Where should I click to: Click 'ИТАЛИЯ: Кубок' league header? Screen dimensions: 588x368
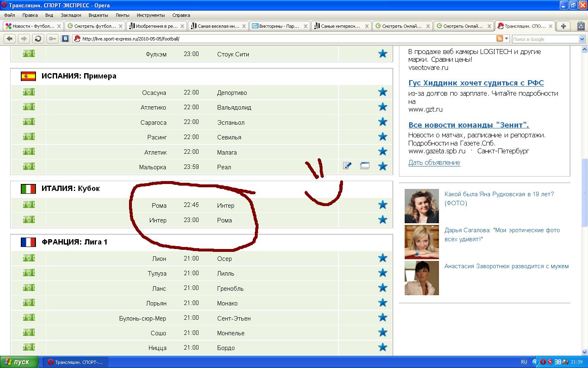coord(71,188)
